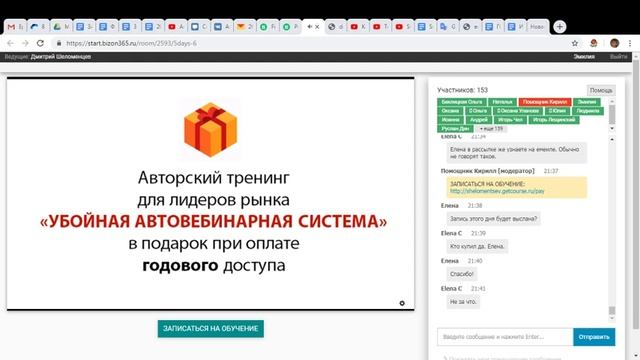
Task: Bookmark this page with the star icon
Action: (575, 43)
